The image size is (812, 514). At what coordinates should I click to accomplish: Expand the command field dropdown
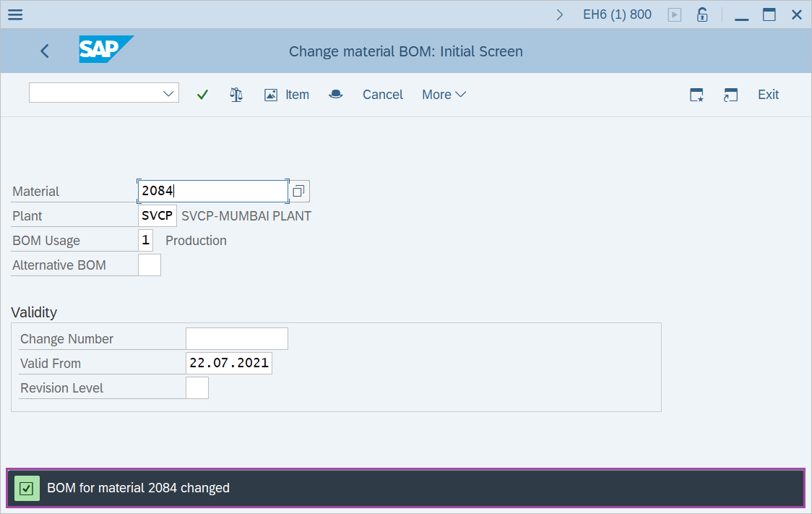tap(169, 93)
